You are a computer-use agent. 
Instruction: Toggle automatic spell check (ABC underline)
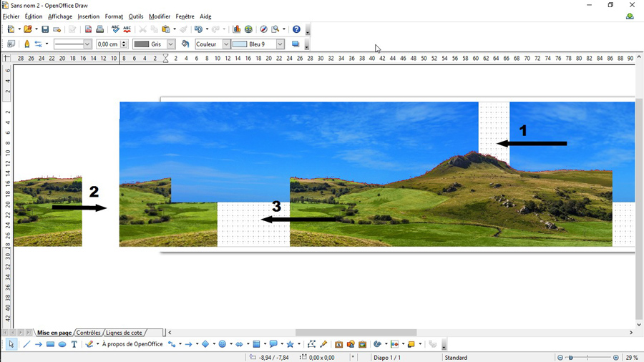[x=127, y=29]
